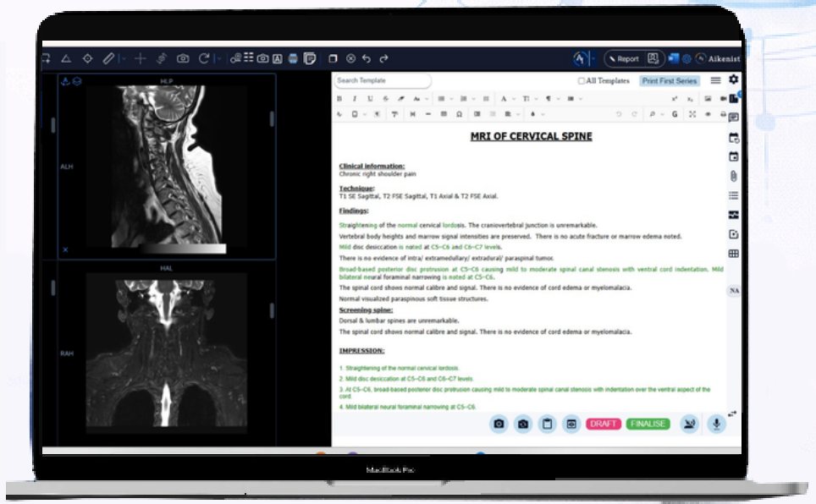Click the green FINALISE button
Image resolution: width=816 pixels, height=504 pixels.
point(648,424)
